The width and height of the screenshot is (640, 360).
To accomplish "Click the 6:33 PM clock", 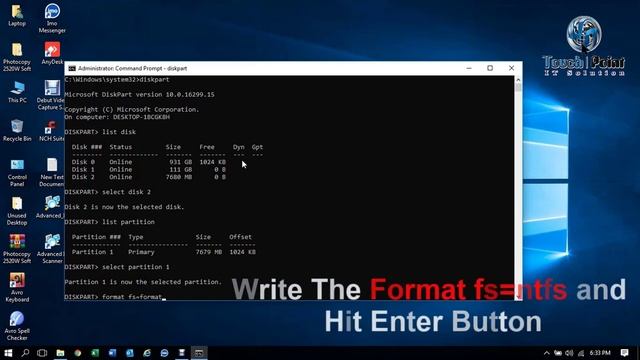I will click(x=600, y=353).
